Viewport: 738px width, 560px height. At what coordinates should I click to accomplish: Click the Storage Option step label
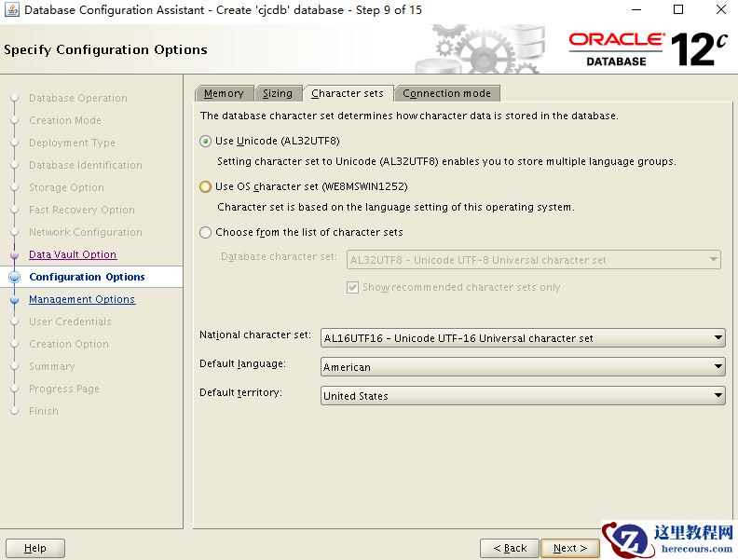click(x=66, y=187)
